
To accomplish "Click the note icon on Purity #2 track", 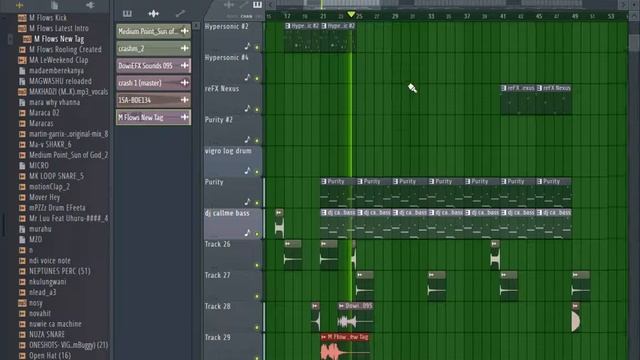I will coord(247,139).
